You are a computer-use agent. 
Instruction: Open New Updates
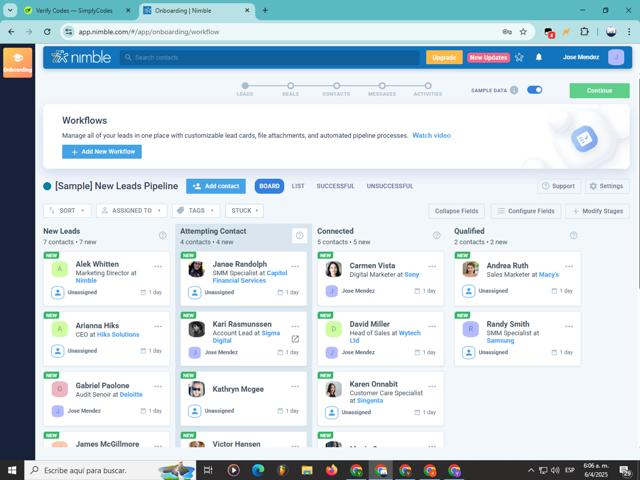pyautogui.click(x=488, y=58)
